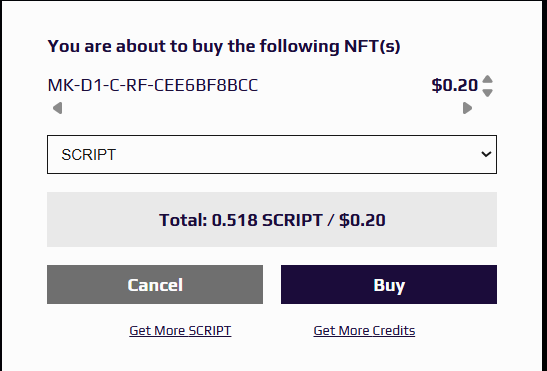
Task: Click the horizontal scroll track between the left and right arrows
Action: click(x=262, y=108)
